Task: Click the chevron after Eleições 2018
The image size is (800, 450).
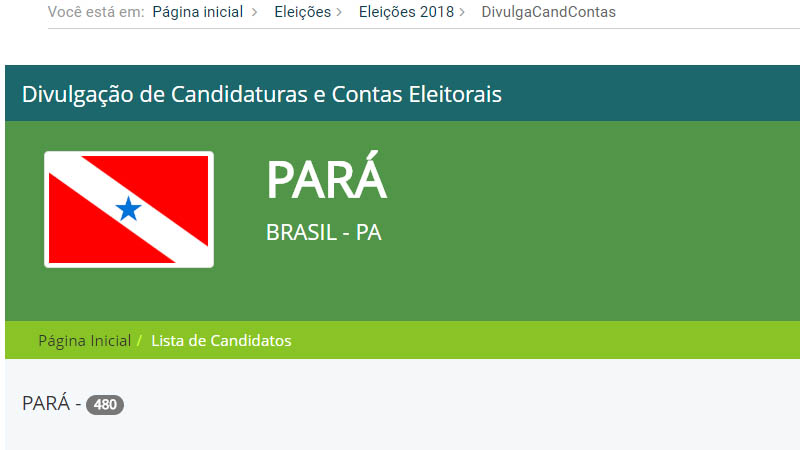Action: 462,13
